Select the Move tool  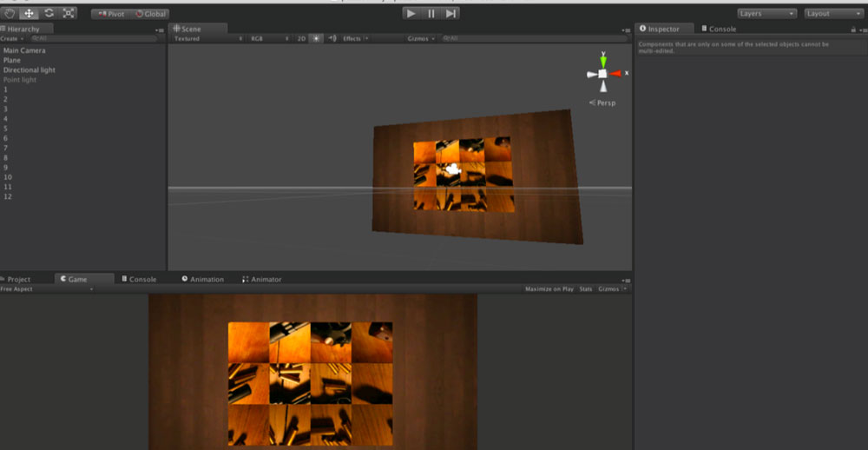click(29, 13)
